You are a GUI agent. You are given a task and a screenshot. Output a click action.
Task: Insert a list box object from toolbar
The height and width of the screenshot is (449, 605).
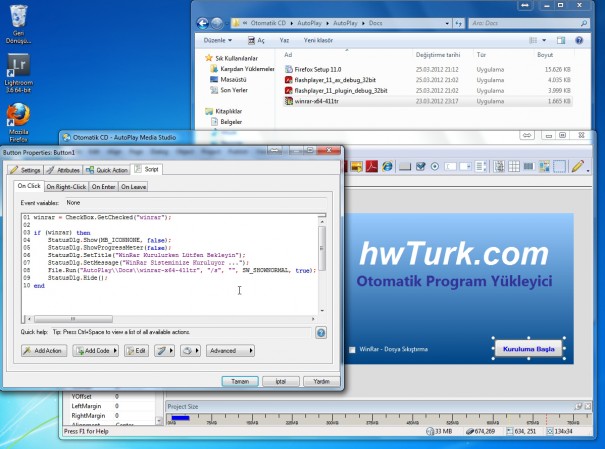(481, 167)
